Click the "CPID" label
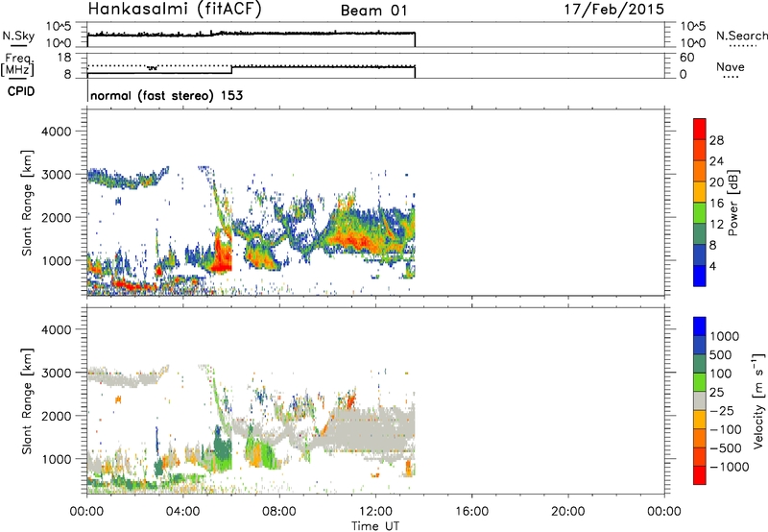 21,91
